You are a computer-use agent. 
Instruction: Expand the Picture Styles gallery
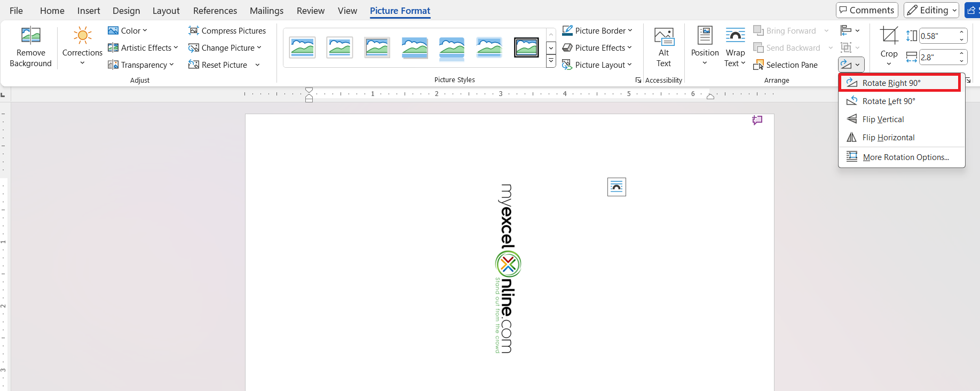551,61
